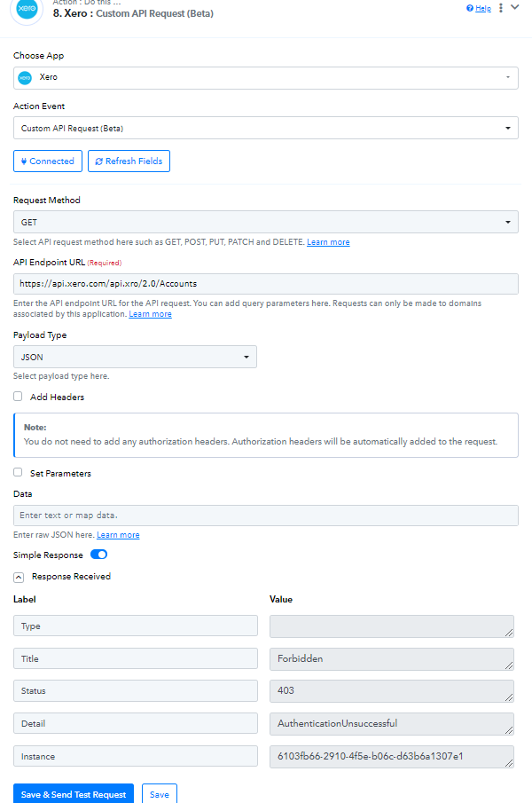Open Learn more link under Request Method

(328, 242)
